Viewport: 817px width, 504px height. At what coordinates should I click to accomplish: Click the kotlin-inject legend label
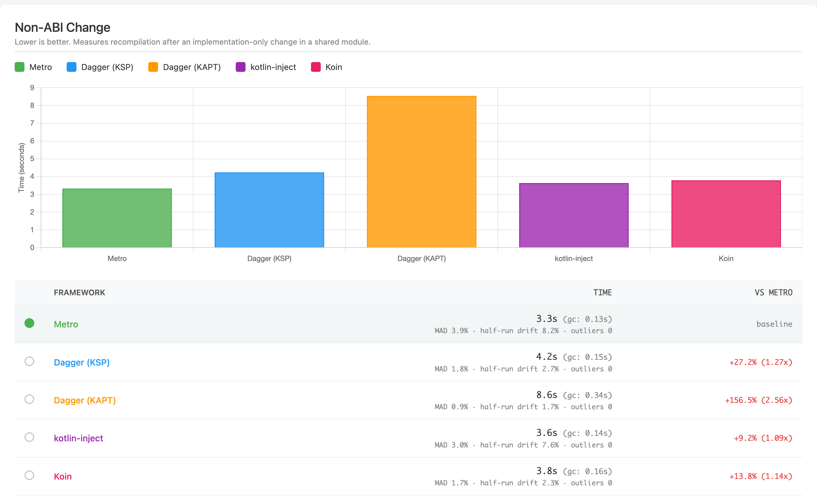273,67
